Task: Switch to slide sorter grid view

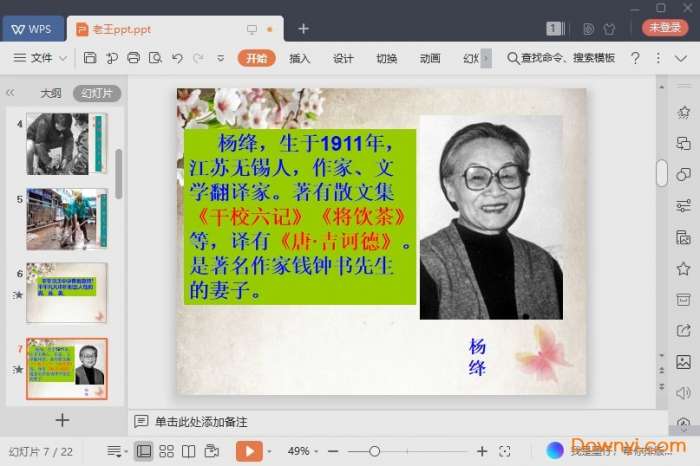Action: coord(167,451)
